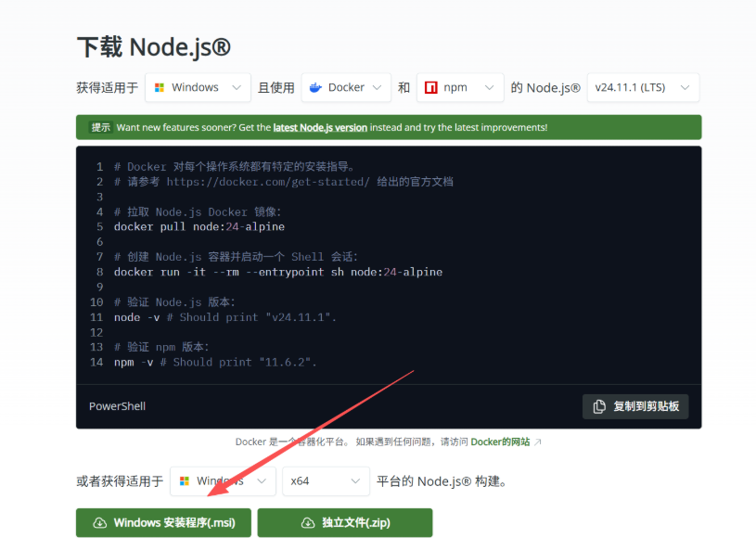Click the 验证 Node.js 版本 comment
Image resolution: width=756 pixels, height=538 pixels.
tap(174, 302)
